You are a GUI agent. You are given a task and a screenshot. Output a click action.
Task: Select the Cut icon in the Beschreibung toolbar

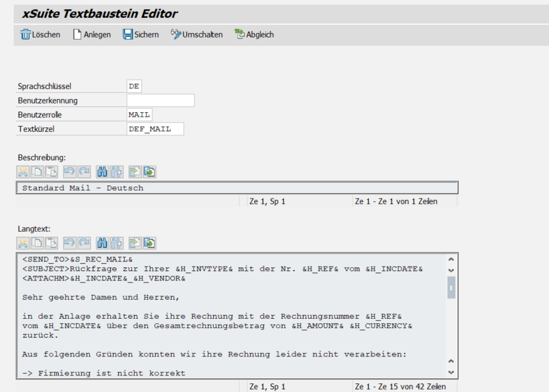click(24, 172)
